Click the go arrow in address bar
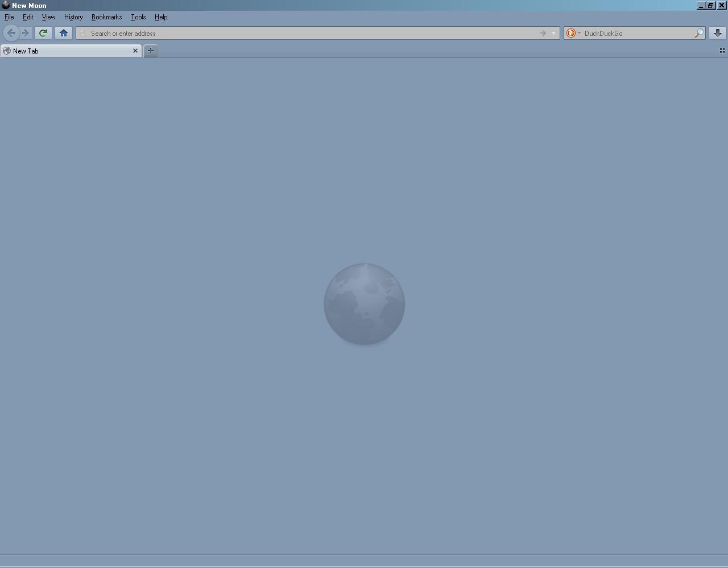The height and width of the screenshot is (568, 728). coord(543,33)
